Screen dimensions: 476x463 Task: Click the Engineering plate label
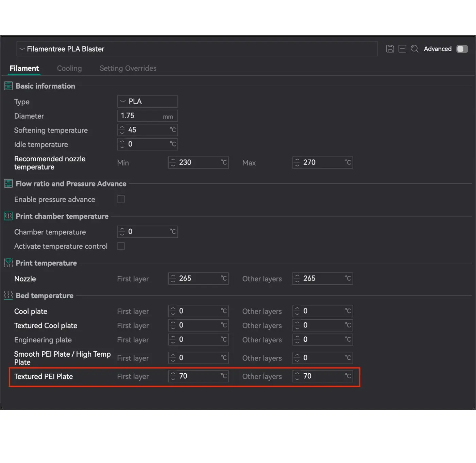pos(43,340)
